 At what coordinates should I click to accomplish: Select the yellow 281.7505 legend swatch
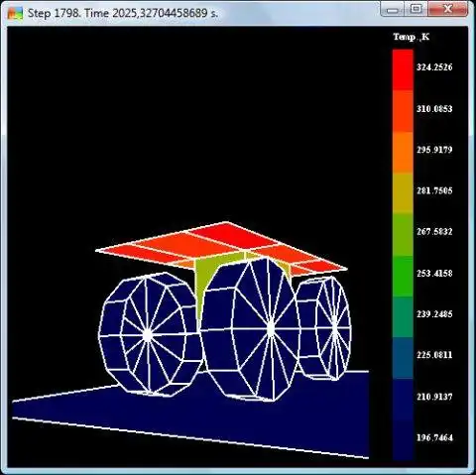pyautogui.click(x=403, y=193)
